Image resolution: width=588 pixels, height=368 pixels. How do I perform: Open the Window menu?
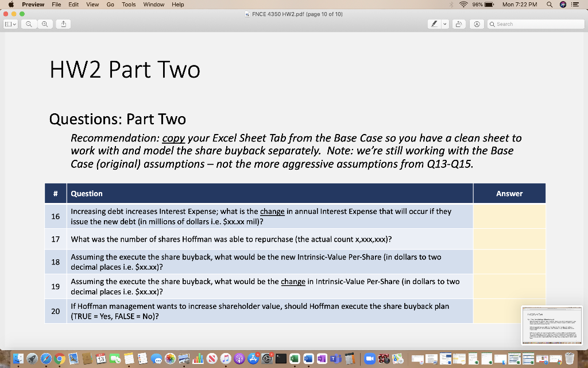pyautogui.click(x=154, y=5)
